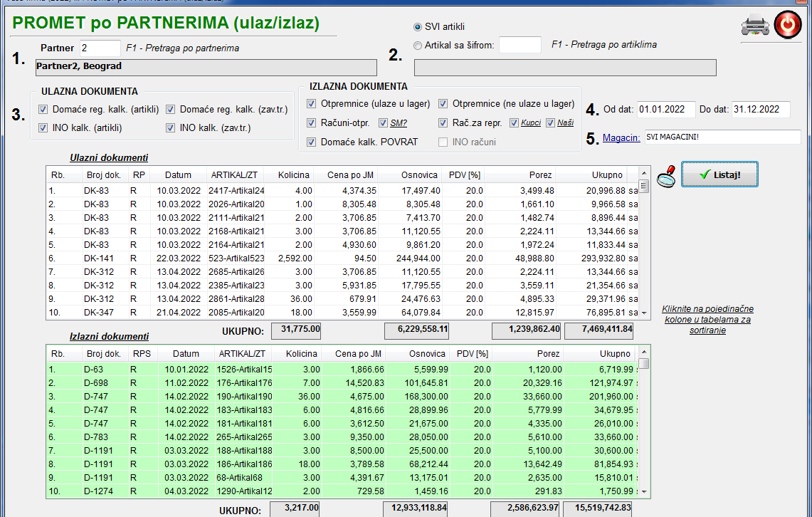
Task: Click Ulazni total value 7,469,411.84
Action: point(599,330)
